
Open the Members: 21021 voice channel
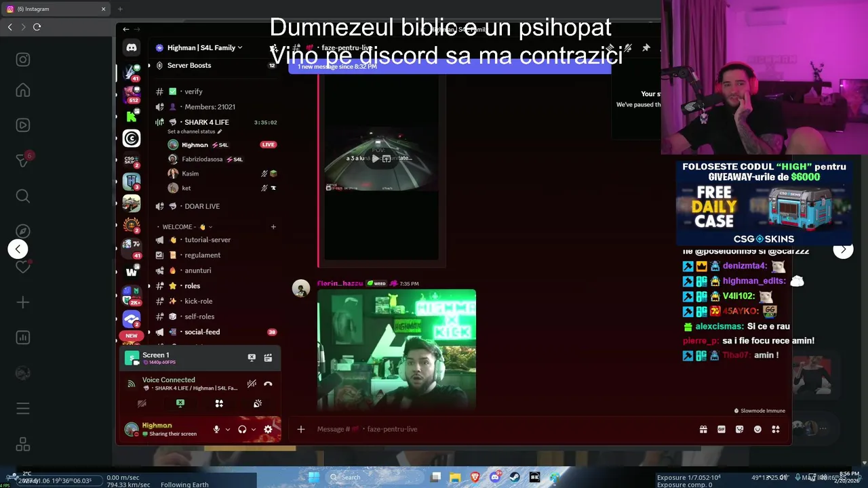click(216, 107)
